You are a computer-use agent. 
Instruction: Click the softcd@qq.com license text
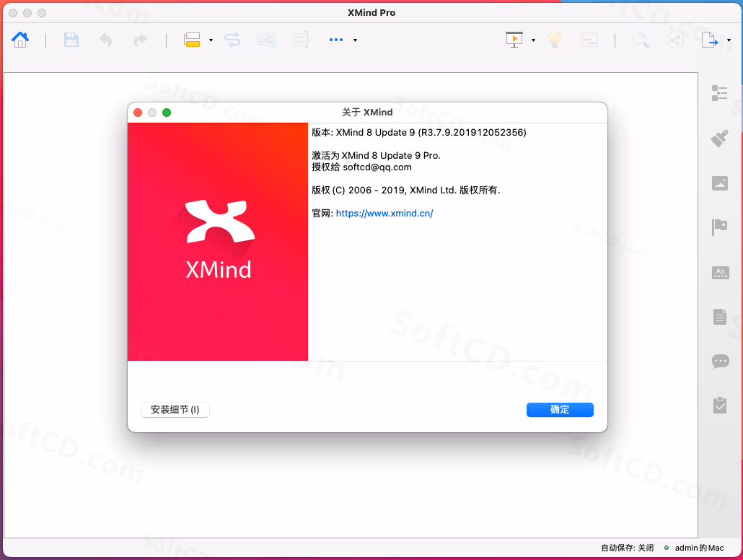pyautogui.click(x=377, y=167)
